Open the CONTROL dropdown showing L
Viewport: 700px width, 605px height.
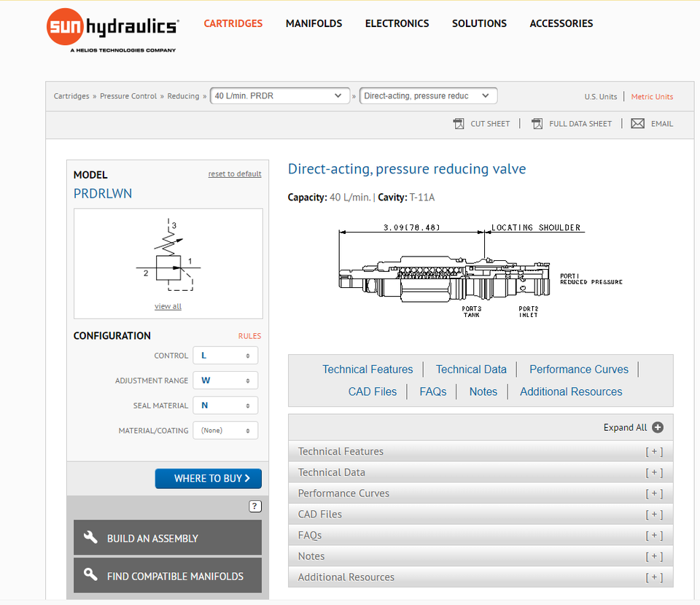tap(225, 356)
